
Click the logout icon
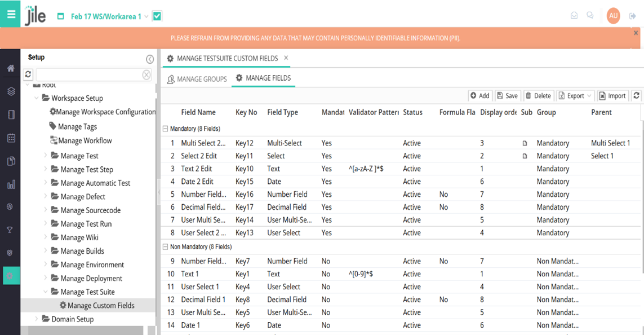633,16
